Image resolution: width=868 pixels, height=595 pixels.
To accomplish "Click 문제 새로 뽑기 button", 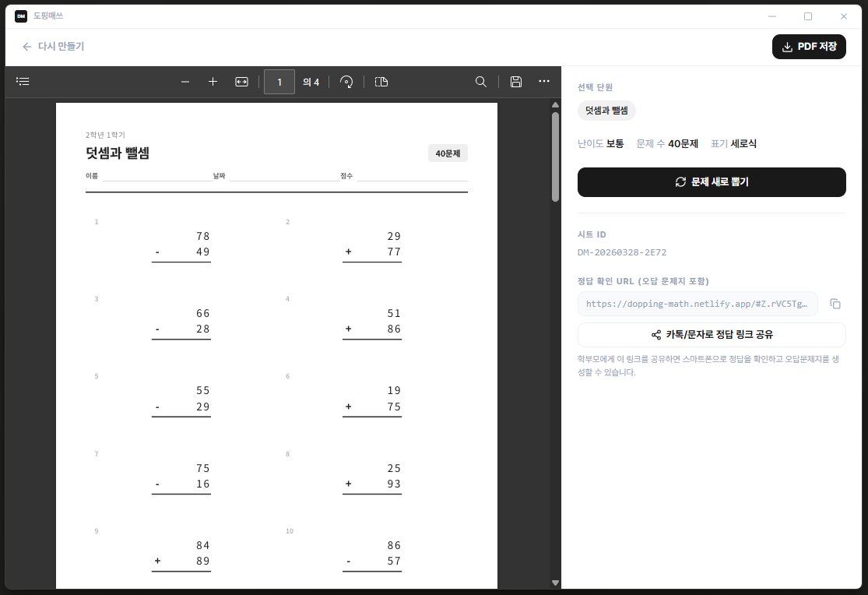I will click(712, 181).
